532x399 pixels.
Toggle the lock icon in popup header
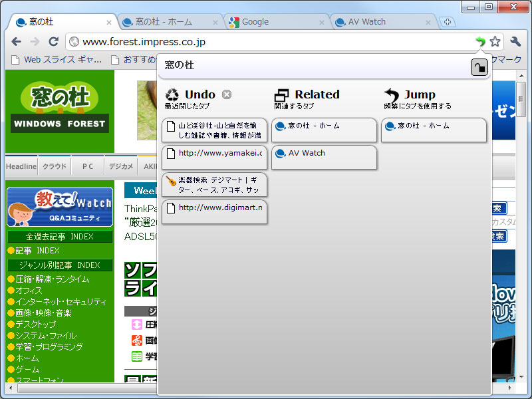479,67
